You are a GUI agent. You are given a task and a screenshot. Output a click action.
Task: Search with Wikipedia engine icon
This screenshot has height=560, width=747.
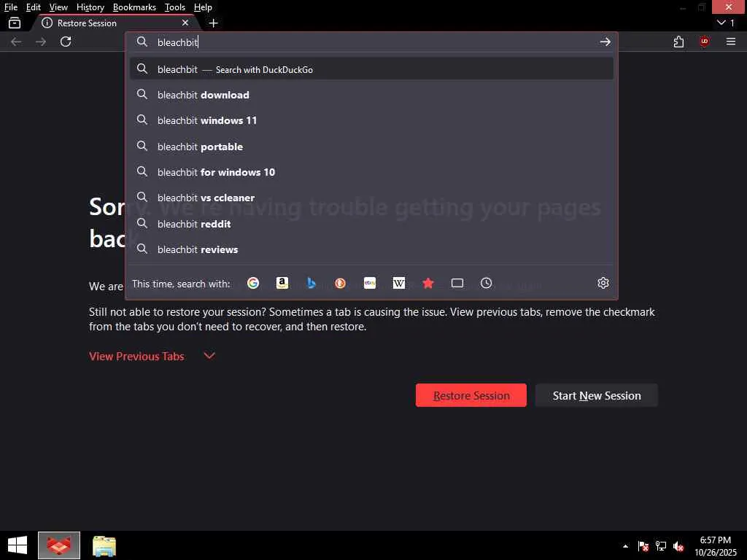399,284
